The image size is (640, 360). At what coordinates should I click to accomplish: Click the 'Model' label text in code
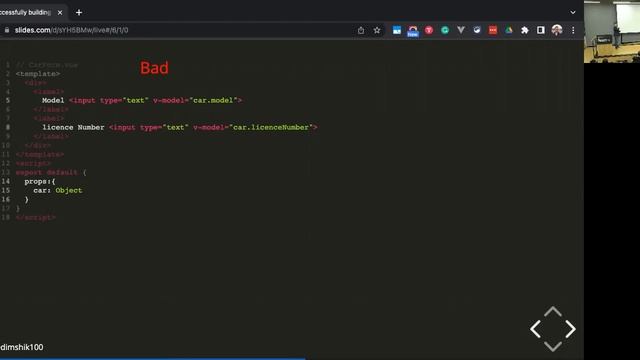point(53,100)
